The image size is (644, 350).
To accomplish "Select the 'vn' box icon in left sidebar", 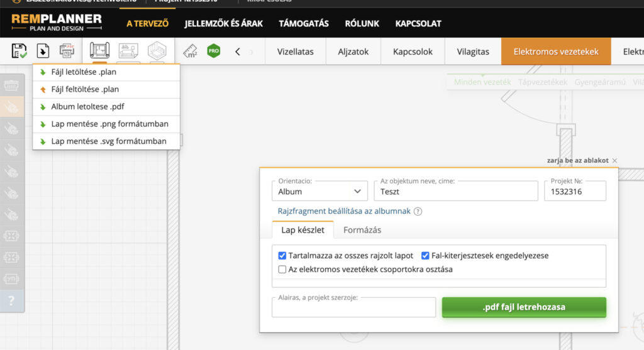I will (x=11, y=279).
